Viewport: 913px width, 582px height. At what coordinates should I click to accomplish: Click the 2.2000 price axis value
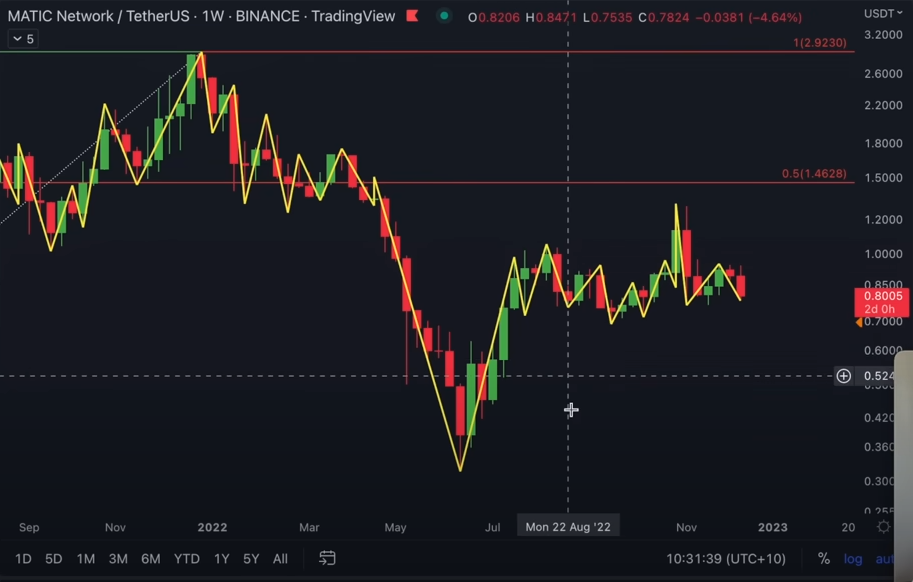[x=883, y=105]
